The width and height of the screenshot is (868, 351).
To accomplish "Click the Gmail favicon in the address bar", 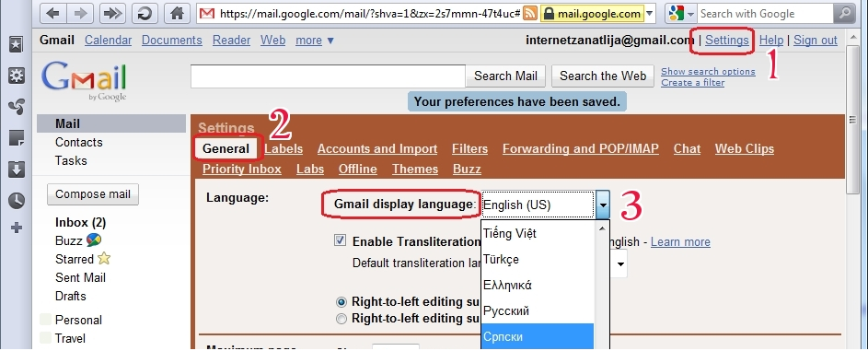I will (207, 13).
